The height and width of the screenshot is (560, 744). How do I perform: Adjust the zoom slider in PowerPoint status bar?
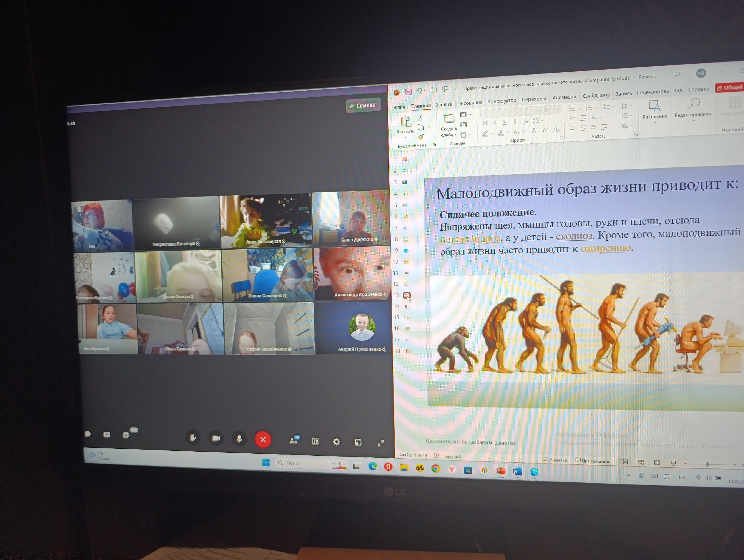(708, 464)
